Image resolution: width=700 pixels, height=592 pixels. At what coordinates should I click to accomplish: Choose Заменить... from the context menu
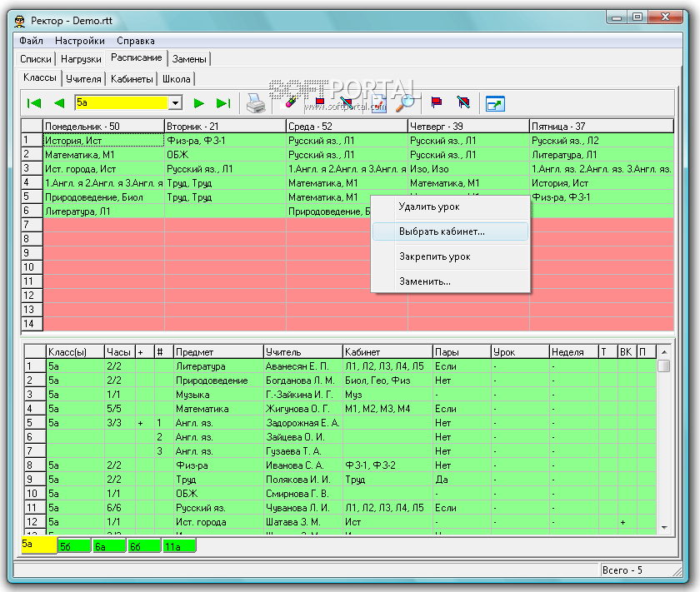(451, 281)
